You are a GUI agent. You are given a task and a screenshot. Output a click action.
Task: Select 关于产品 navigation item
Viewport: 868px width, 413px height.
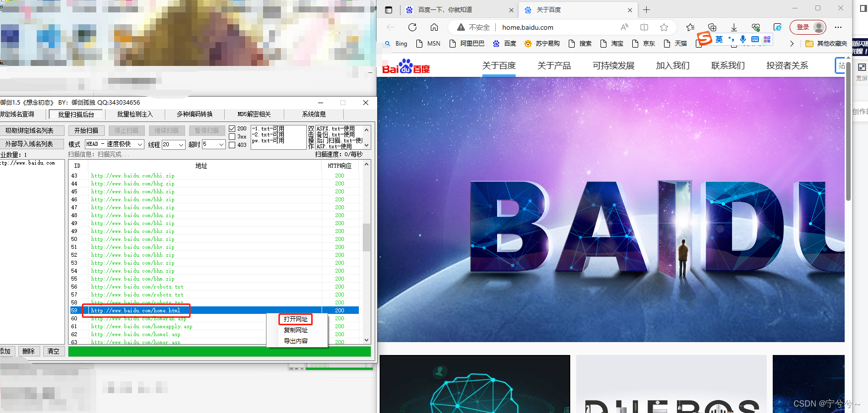554,65
